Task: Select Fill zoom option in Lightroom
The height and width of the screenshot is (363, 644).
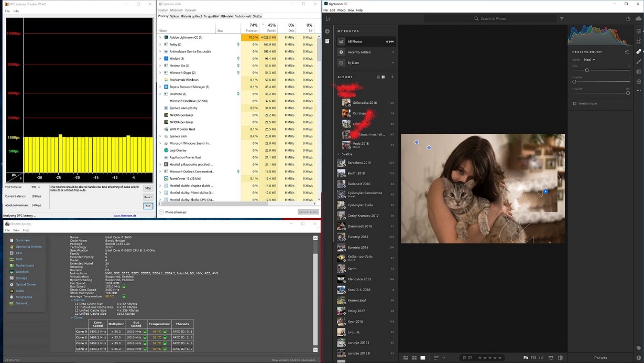Action: pos(533,358)
